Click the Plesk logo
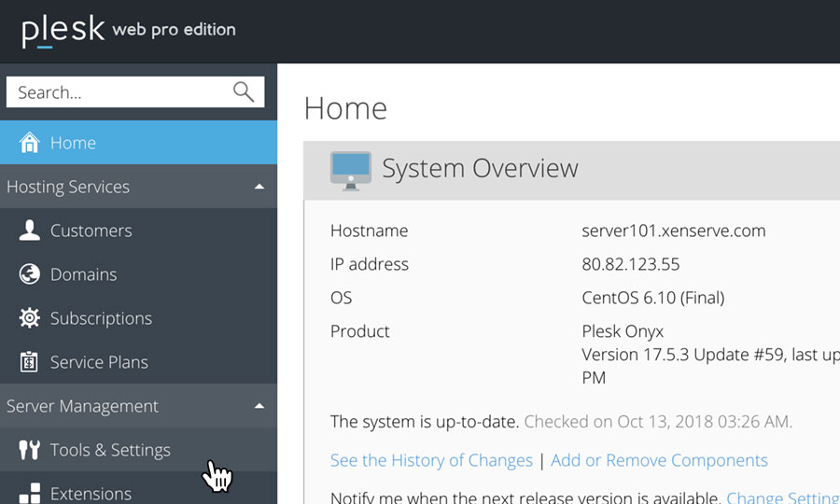This screenshot has width=840, height=504. [x=63, y=31]
